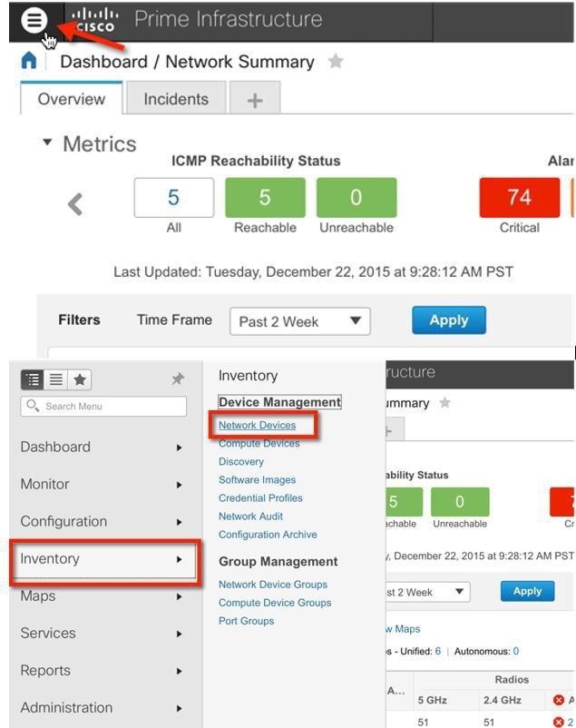Switch to list view menu icon

(x=55, y=379)
